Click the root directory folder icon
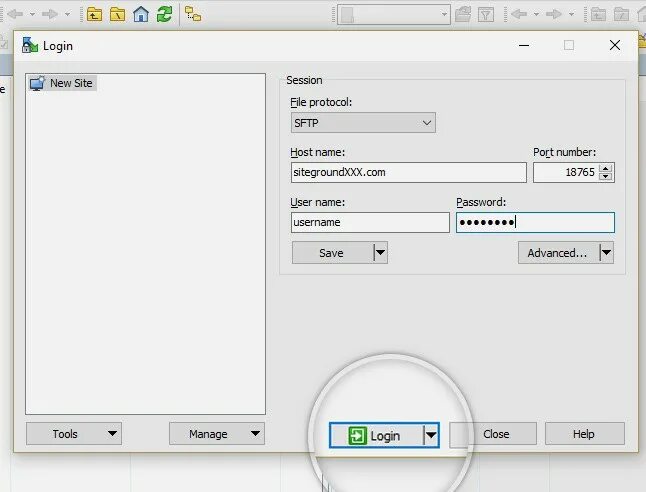Image resolution: width=646 pixels, height=492 pixels. [x=117, y=15]
